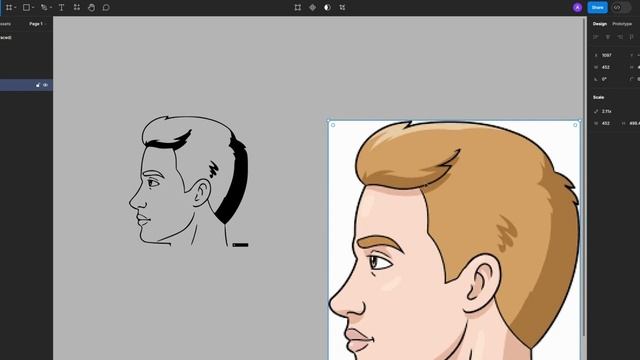
Task: Open the Pen tool dropdown arrow
Action: (x=50, y=7)
